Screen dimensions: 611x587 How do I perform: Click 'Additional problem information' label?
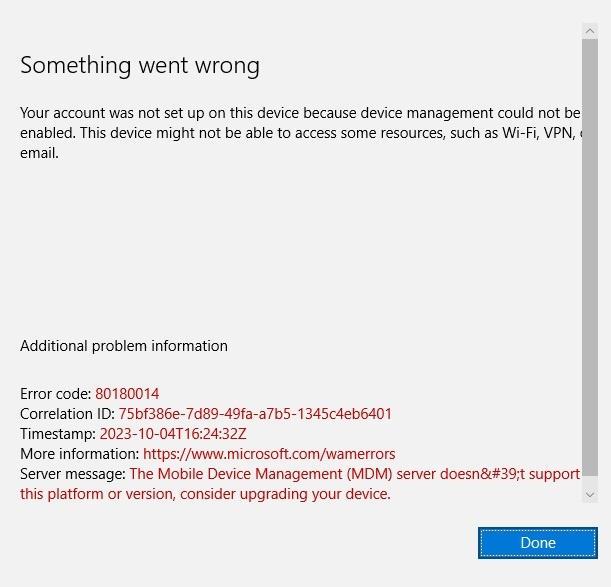click(124, 346)
